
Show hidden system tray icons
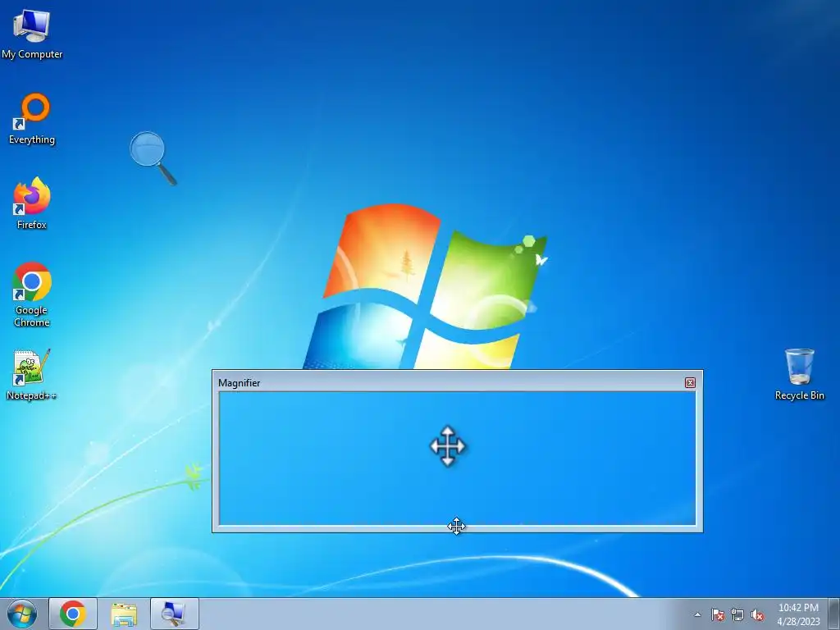tap(697, 614)
